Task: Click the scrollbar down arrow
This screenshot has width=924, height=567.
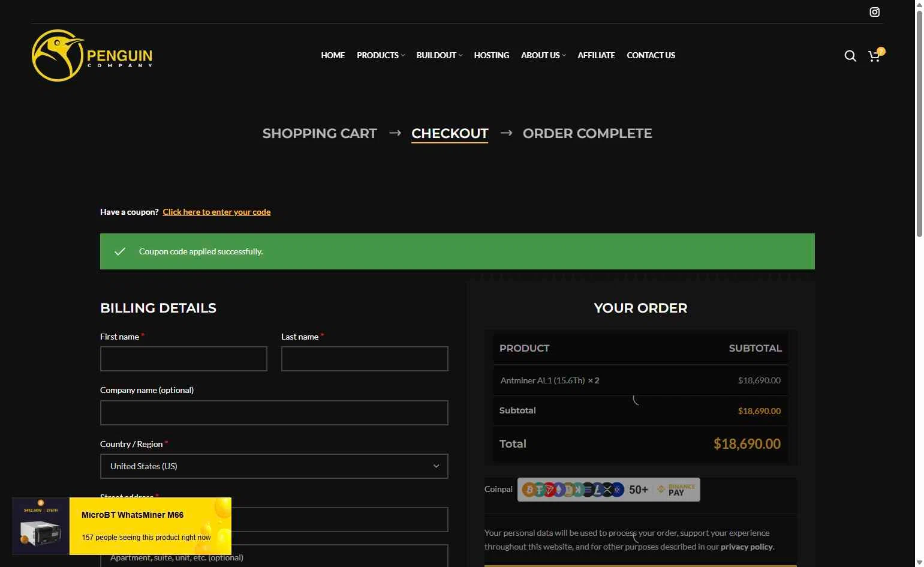Action: pos(919,562)
